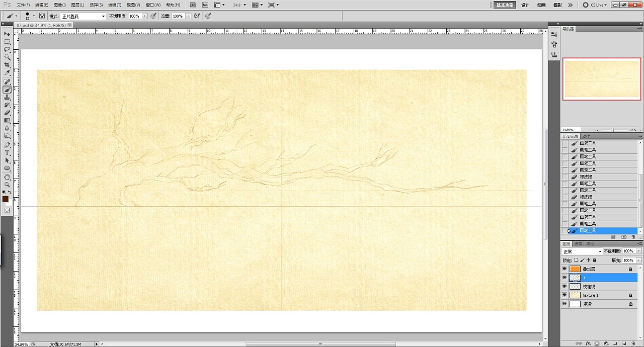Select the Eyedropper tool

point(7,73)
